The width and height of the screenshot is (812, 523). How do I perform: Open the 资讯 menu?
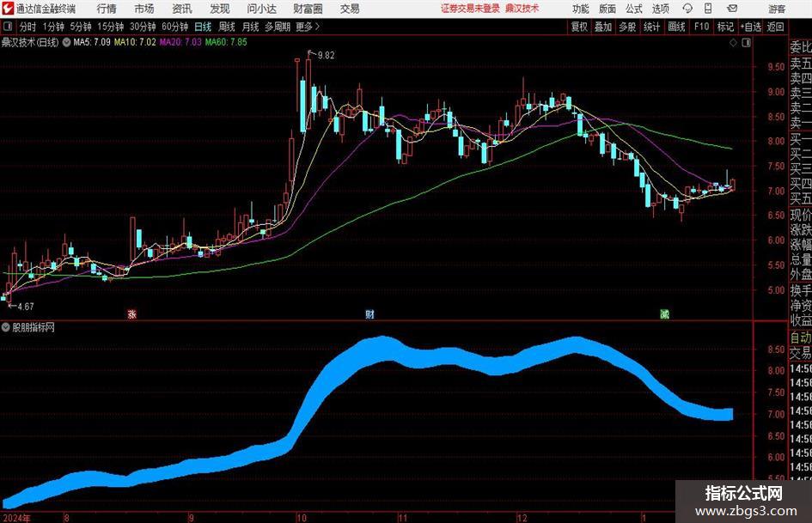(x=182, y=9)
